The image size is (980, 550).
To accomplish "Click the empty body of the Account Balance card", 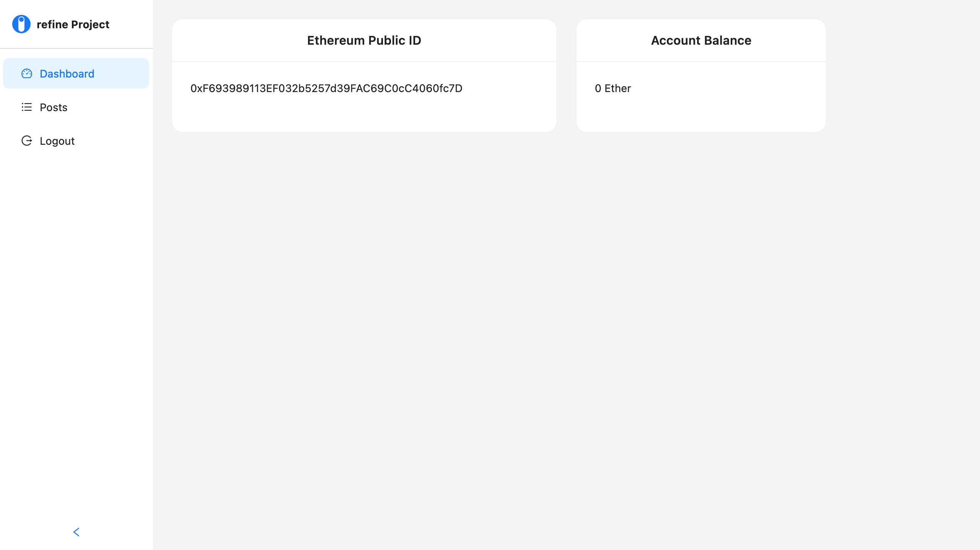I will point(701,113).
